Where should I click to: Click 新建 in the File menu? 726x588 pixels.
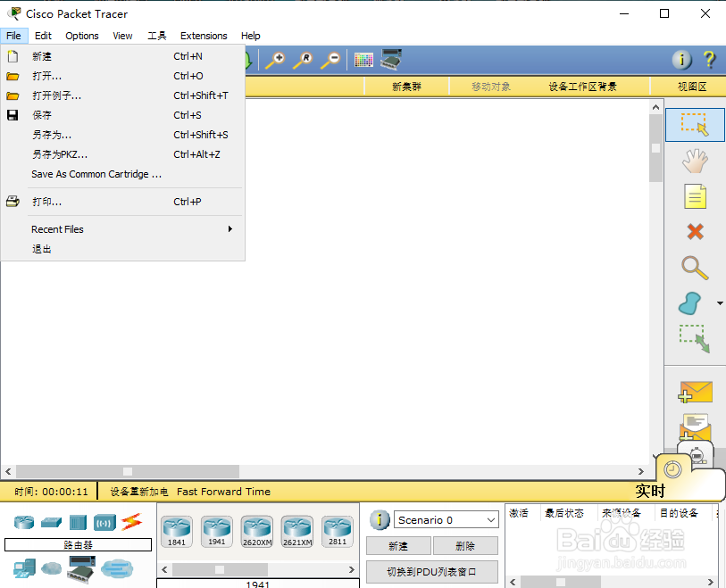coord(122,56)
